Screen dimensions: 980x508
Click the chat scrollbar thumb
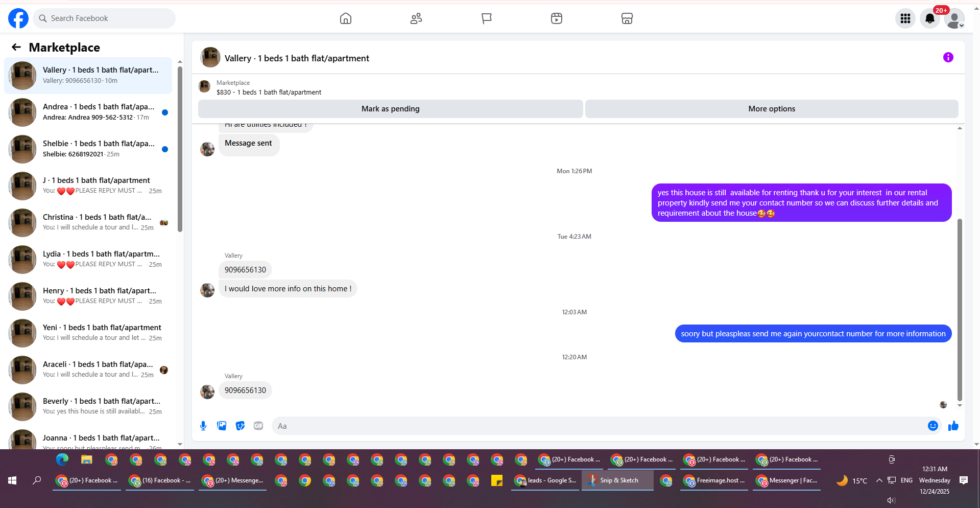click(x=960, y=310)
